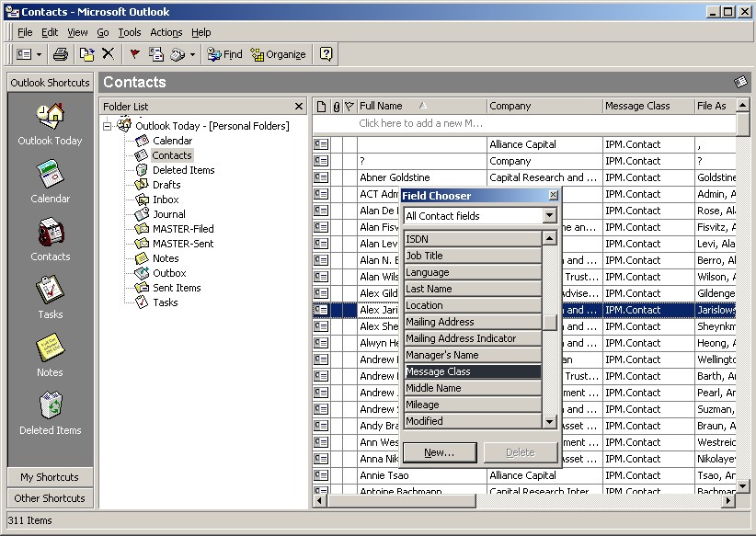The height and width of the screenshot is (536, 756).
Task: Sort by the Attachment paperclip column header
Action: pos(337,106)
